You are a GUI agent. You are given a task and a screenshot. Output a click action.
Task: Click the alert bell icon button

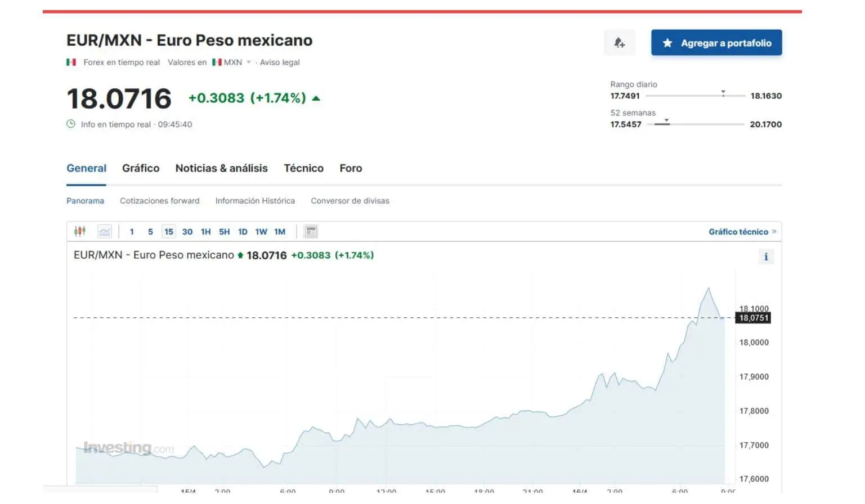click(620, 43)
